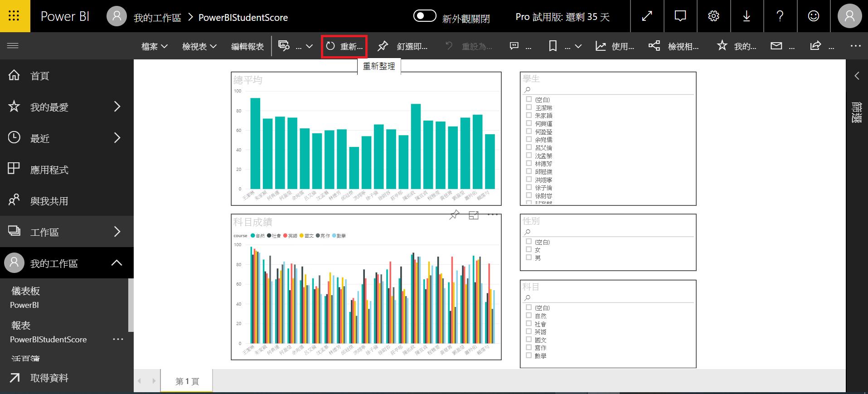The image size is (868, 394).
Task: Open the notifications chat icon in header
Action: pyautogui.click(x=680, y=16)
